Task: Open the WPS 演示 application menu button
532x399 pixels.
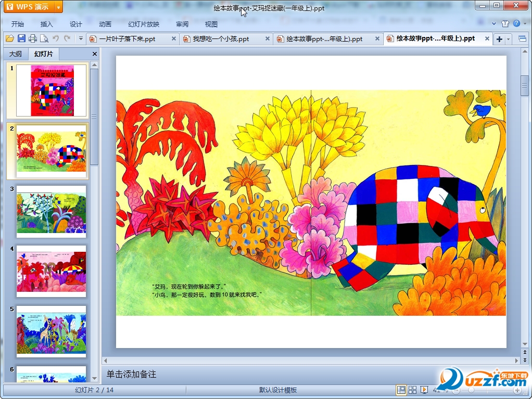Action: point(30,7)
